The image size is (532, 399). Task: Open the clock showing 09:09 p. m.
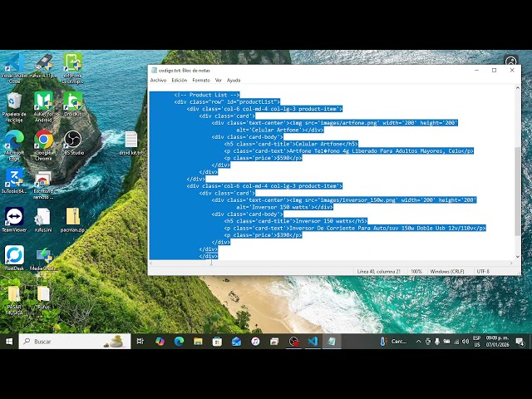pos(497,342)
